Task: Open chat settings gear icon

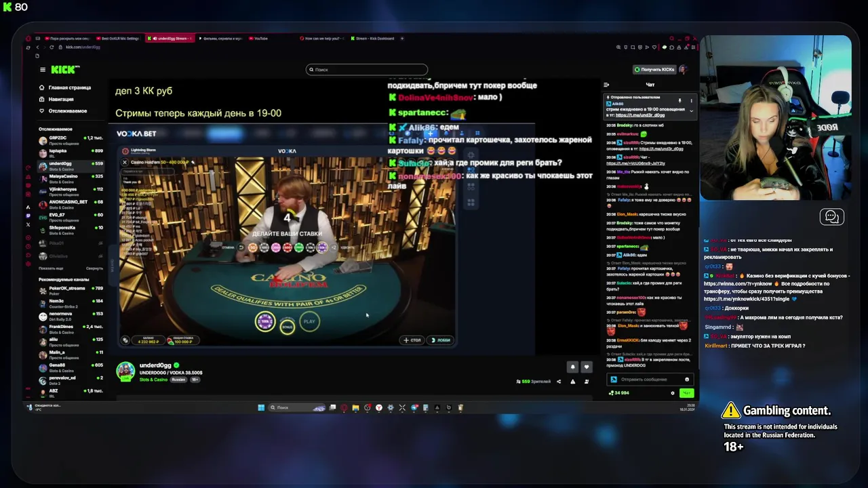Action: tap(673, 393)
